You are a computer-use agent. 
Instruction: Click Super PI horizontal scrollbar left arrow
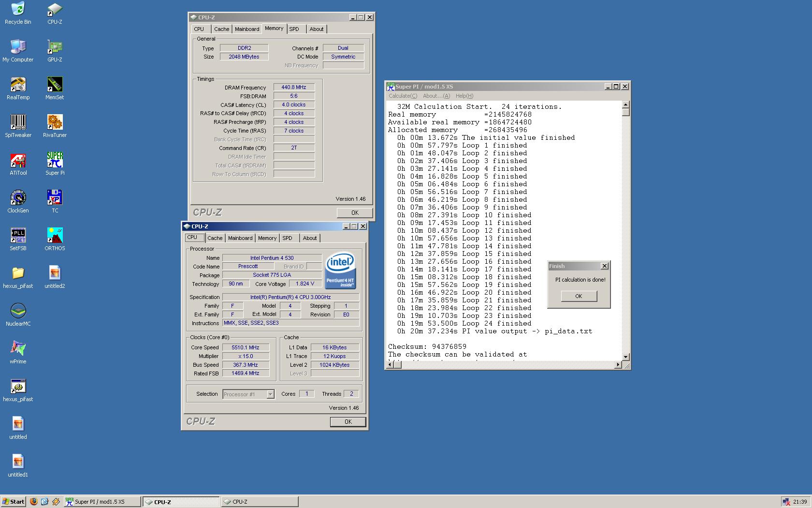(x=391, y=365)
